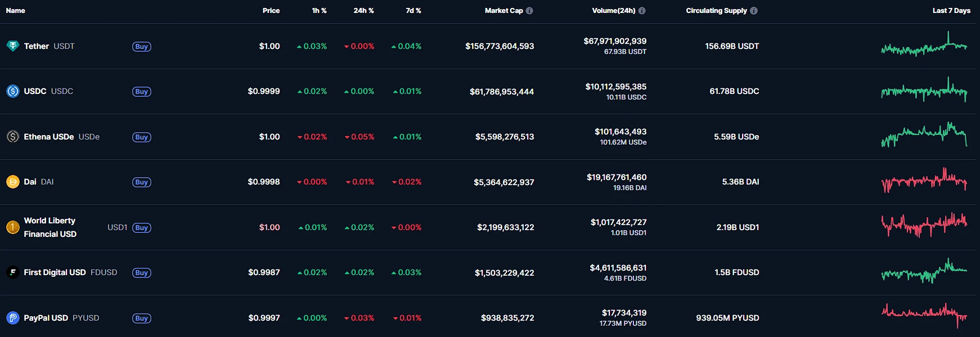980x337 pixels.
Task: Click FDUSD's volume 4.61B FDUSD
Action: (625, 278)
